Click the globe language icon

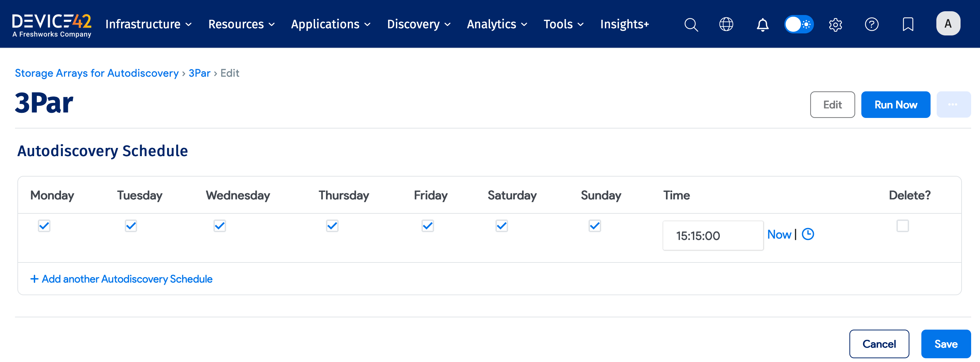point(727,24)
